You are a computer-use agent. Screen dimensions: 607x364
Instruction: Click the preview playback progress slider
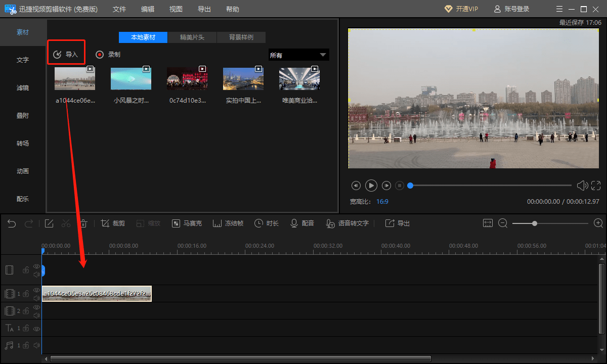490,186
